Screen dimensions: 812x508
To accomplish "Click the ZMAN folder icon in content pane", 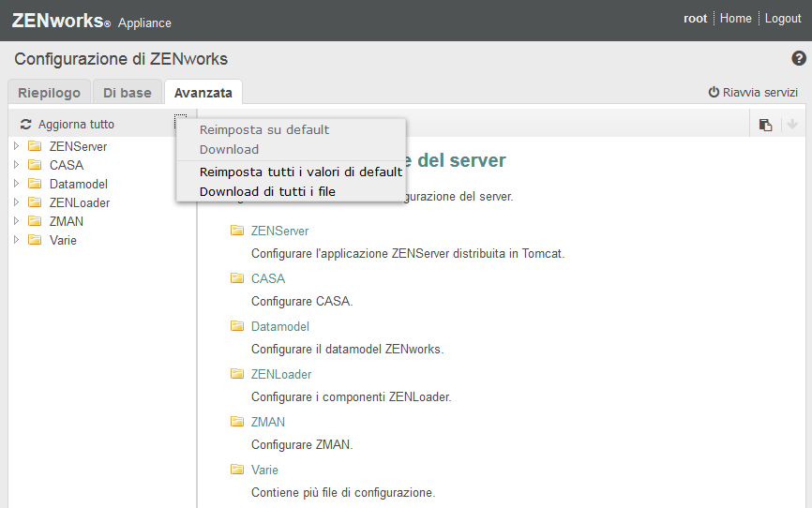I will pos(236,422).
